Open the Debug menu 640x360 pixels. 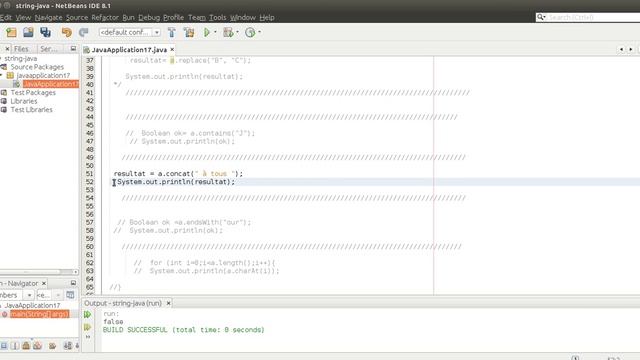(x=149, y=17)
